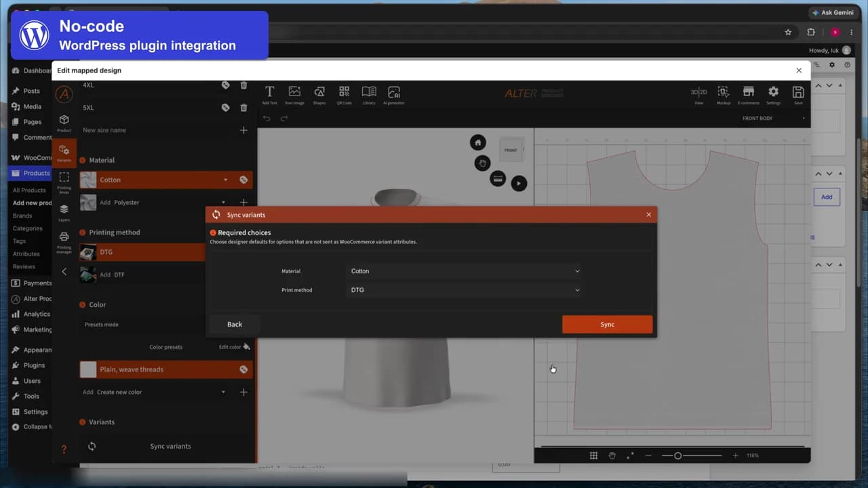Screen dimensions: 868x488
Task: Open the Material dropdown in Sync dialog
Action: 465,271
